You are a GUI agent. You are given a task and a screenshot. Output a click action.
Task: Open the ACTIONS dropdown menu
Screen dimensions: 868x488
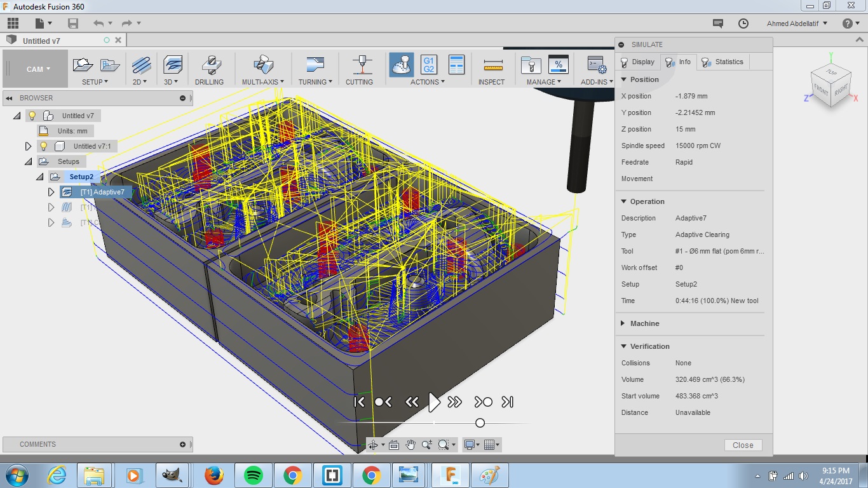click(x=428, y=82)
